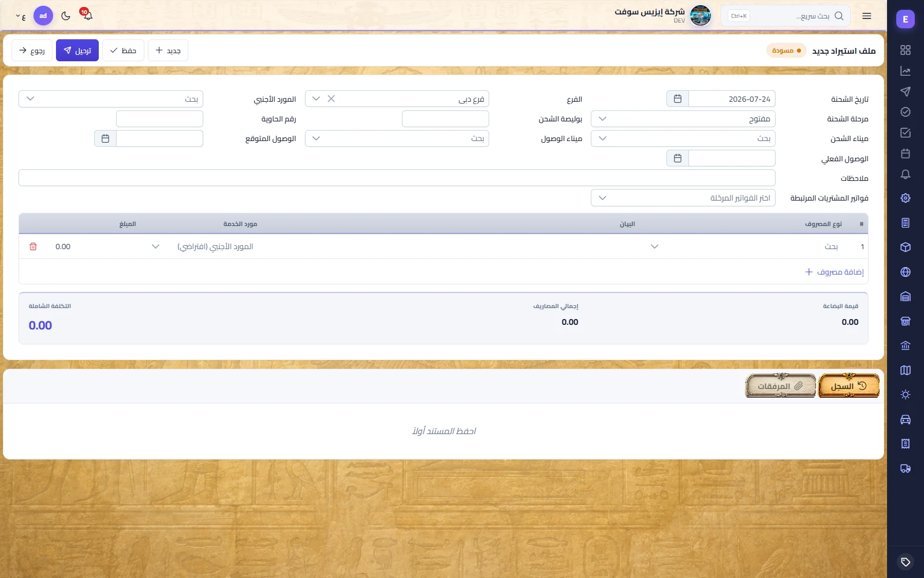Click the الوصول المتوقع date text field
Image resolution: width=924 pixels, height=578 pixels.
pos(159,139)
